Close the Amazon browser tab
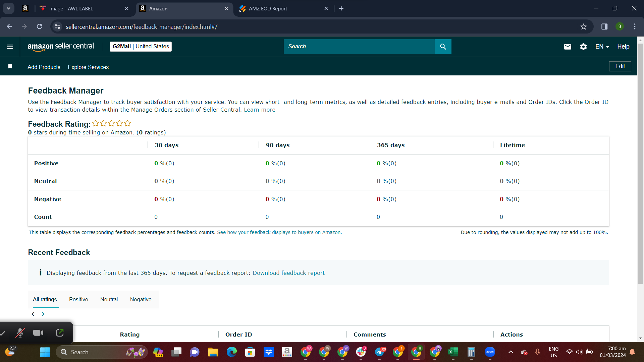 226,9
